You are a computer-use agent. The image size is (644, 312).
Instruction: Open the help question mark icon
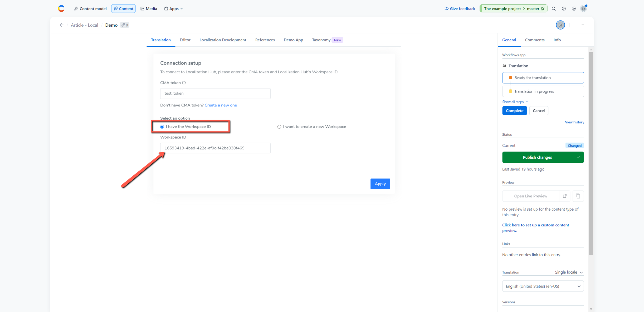[564, 9]
